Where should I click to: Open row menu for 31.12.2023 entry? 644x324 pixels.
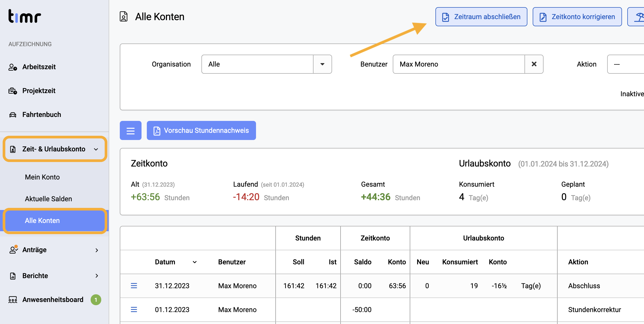(134, 286)
